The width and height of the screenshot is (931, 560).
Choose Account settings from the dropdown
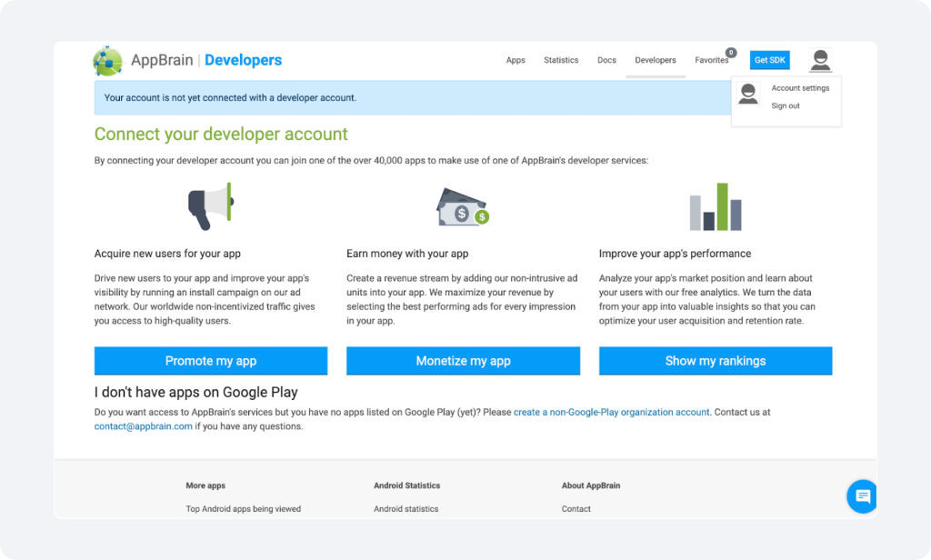(x=800, y=88)
